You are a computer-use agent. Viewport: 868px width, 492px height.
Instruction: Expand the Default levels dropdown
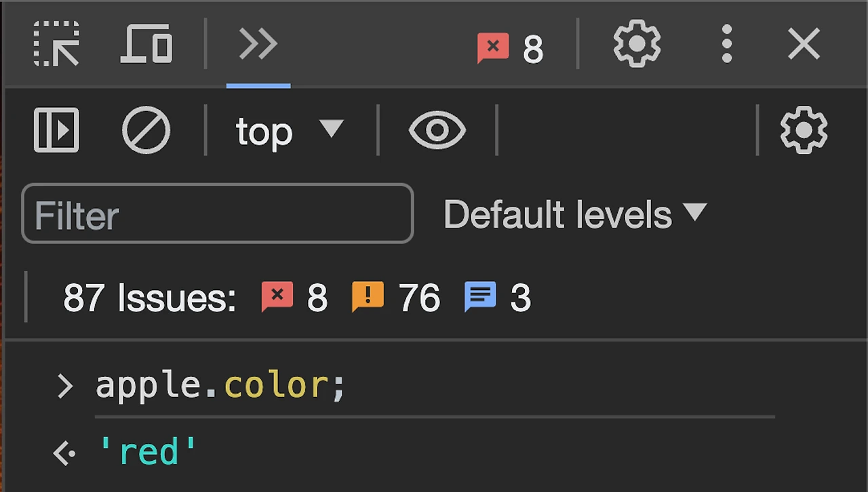pos(574,214)
